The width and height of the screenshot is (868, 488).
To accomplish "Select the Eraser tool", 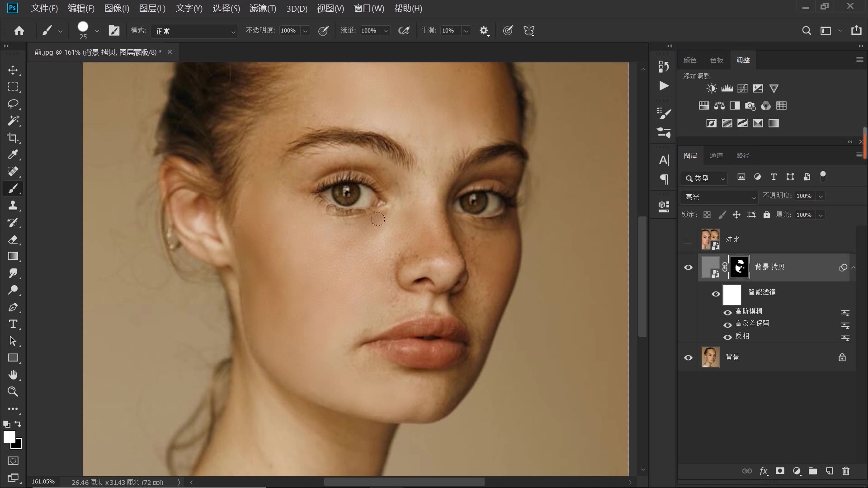I will (x=13, y=239).
